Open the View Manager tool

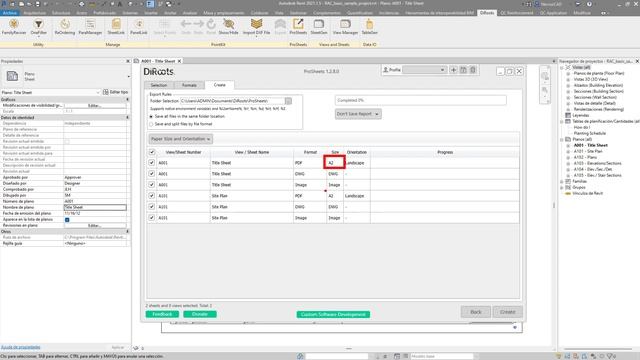[345, 27]
